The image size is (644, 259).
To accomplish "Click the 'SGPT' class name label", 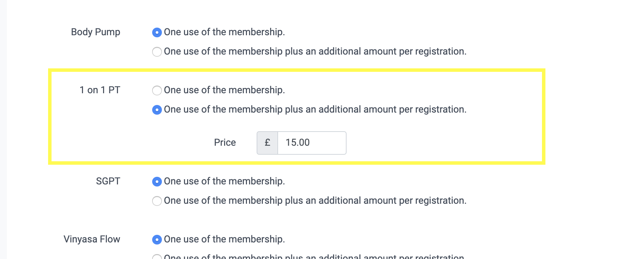I will coord(108,181).
